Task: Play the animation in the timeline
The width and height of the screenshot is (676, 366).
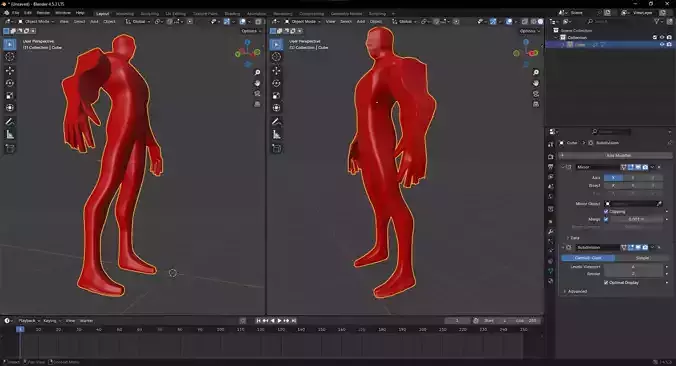Action: coord(279,321)
